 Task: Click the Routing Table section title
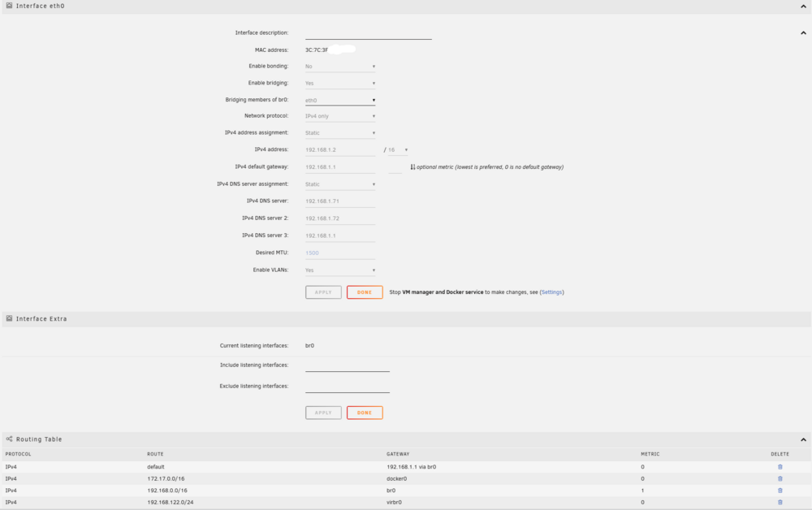[x=39, y=439]
